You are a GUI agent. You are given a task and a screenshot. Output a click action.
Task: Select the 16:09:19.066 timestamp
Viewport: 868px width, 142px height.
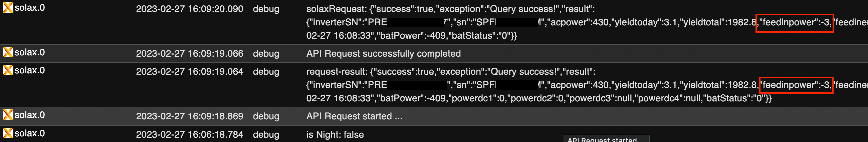(x=189, y=54)
